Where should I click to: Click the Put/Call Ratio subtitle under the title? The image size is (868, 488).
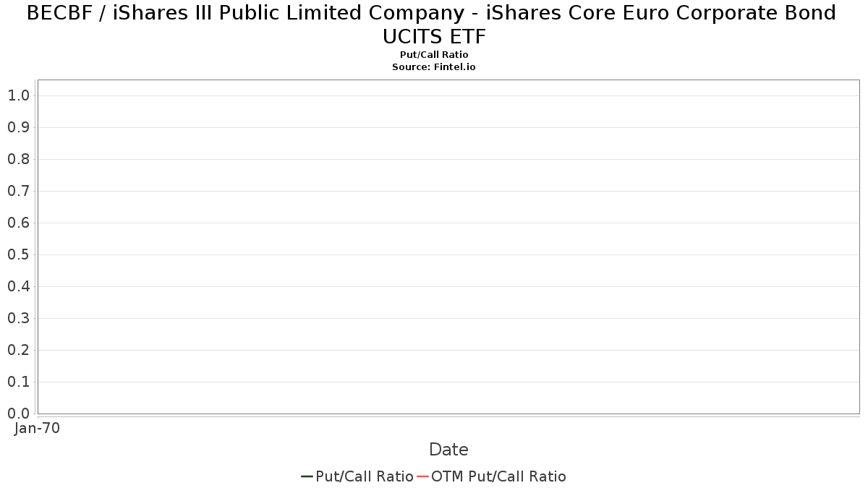(x=434, y=55)
